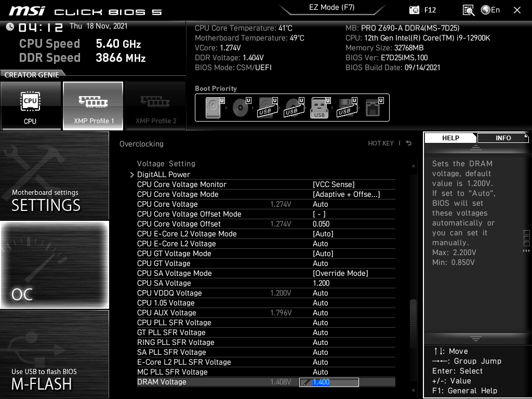Select the MC PLL SFR Voltage row

pos(266,371)
